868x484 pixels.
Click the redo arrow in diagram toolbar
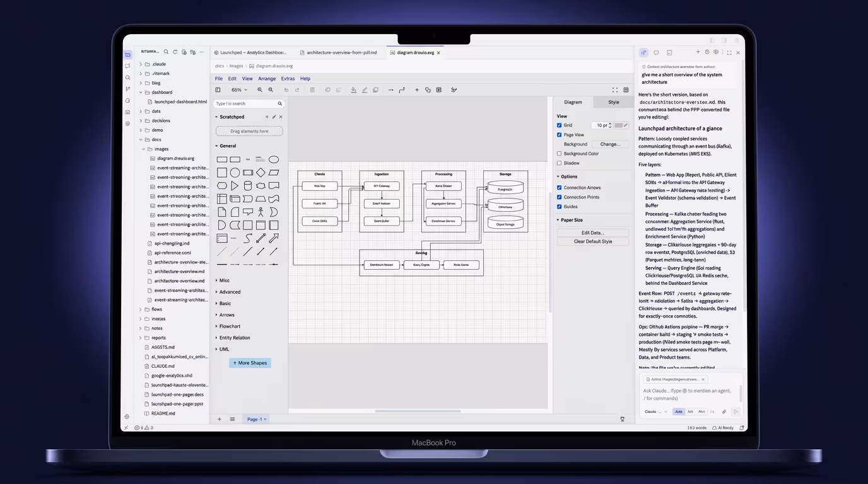click(x=297, y=90)
